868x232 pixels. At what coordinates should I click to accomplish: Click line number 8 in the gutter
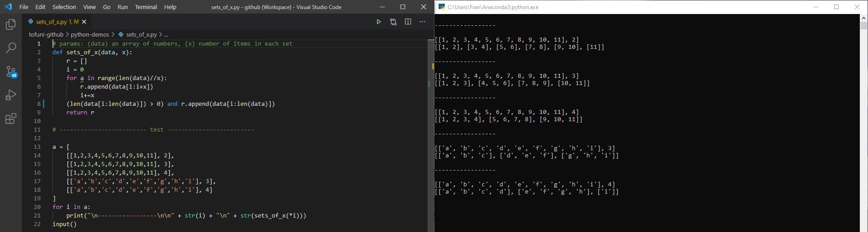pyautogui.click(x=39, y=104)
